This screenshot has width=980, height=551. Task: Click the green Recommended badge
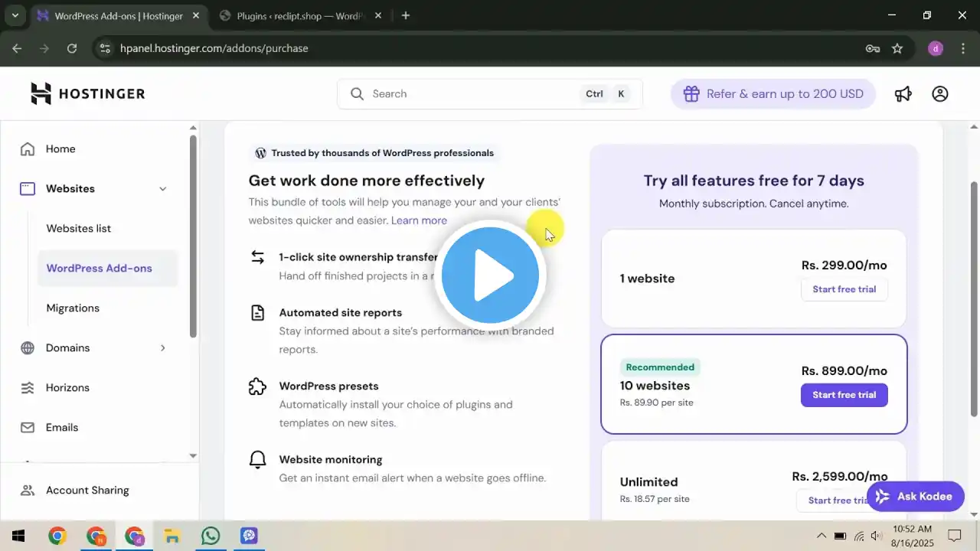660,367
